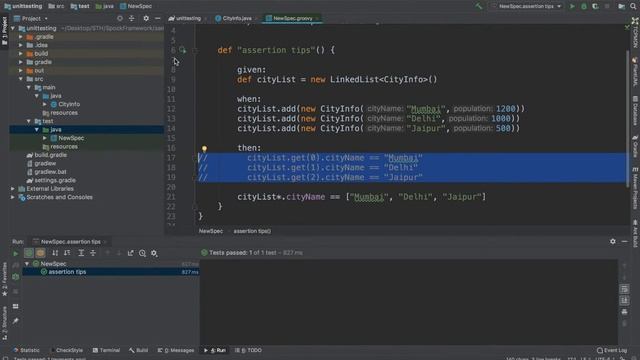Click the Run tool window tab at bottom
The width and height of the screenshot is (640, 360).
(x=215, y=350)
